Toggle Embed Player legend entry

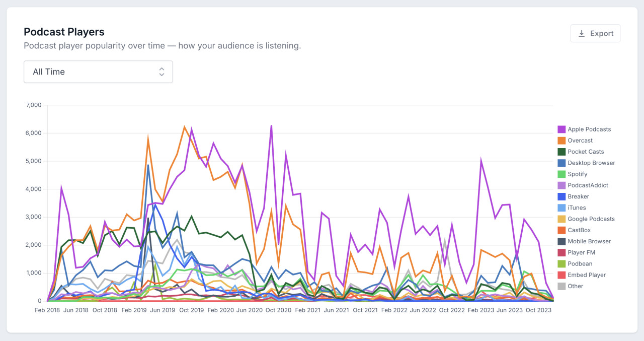[586, 275]
